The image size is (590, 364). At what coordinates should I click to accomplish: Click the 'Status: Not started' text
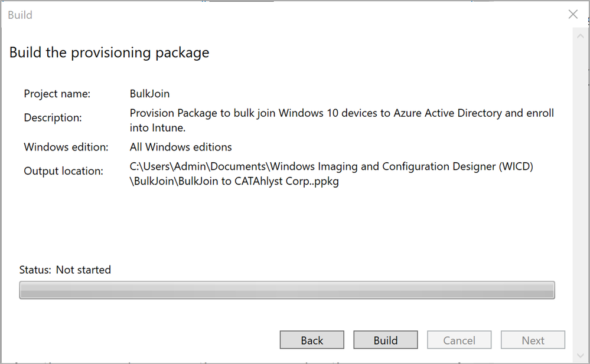click(x=65, y=270)
